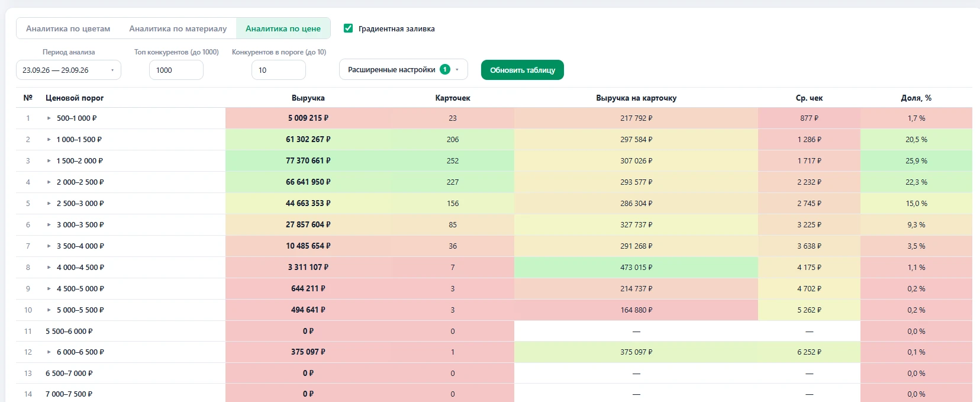Screen dimensions: 980x402
Task: Click the Ценовой порог column header
Action: 75,98
